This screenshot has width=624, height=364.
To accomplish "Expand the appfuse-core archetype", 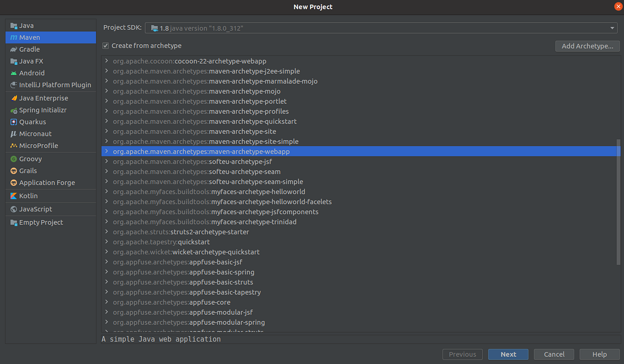I will 106,302.
